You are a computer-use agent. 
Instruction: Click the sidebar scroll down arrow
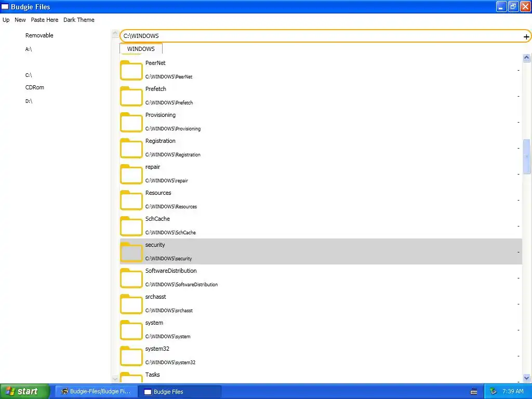pyautogui.click(x=115, y=379)
